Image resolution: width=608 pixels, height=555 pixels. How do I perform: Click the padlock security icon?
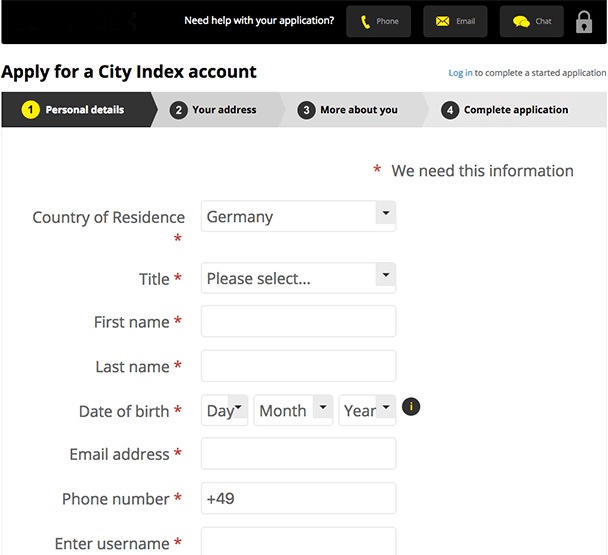(584, 22)
